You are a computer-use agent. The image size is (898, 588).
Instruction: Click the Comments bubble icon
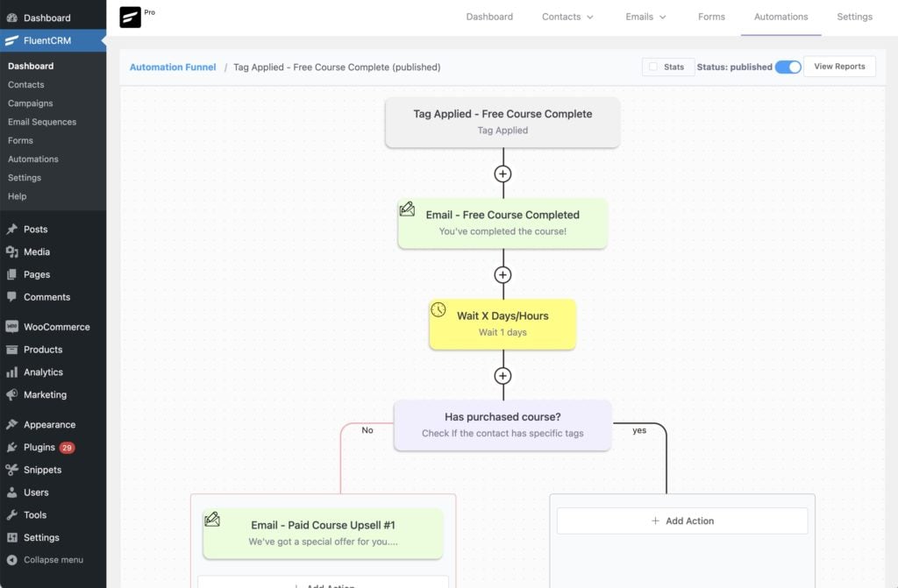click(x=11, y=296)
